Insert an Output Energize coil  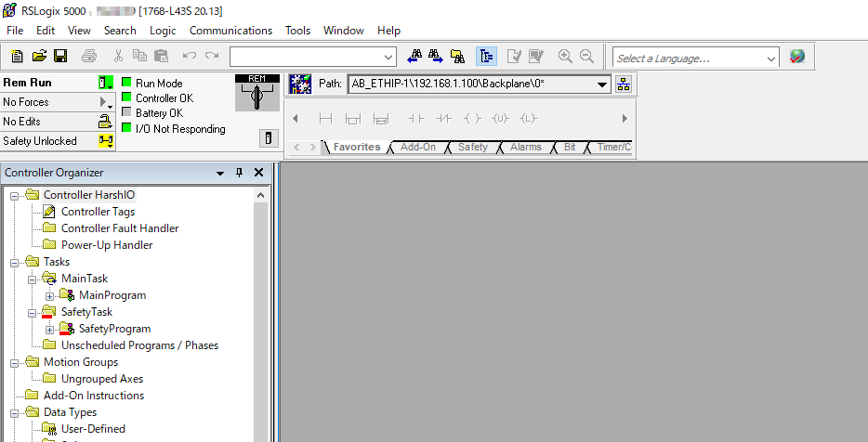click(x=472, y=118)
